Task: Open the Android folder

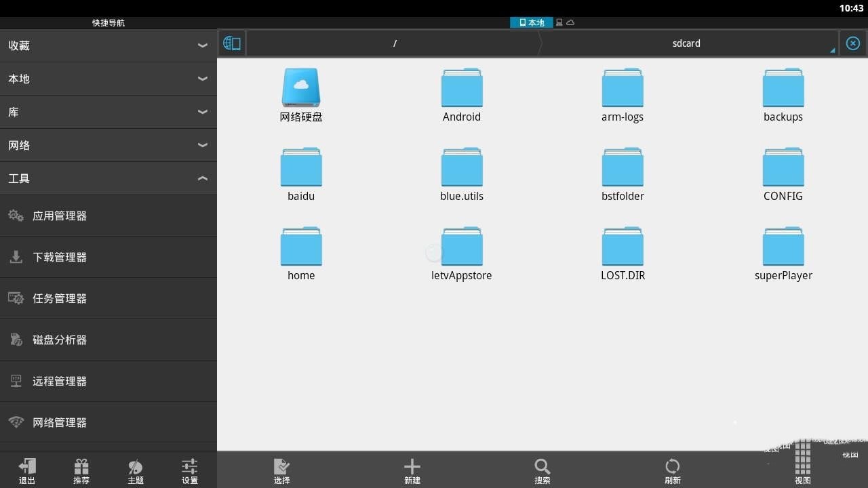Action: click(462, 88)
